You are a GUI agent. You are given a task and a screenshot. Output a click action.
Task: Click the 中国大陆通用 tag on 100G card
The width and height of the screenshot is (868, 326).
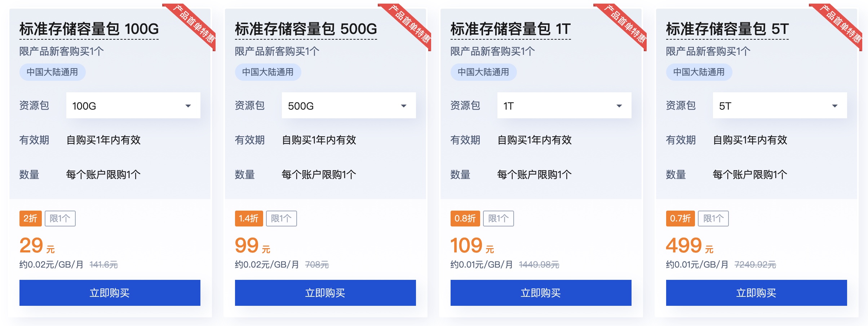(x=53, y=72)
